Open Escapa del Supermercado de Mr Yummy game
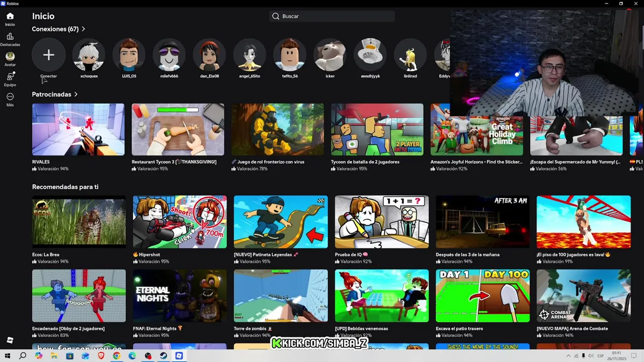Image resolution: width=644 pixels, height=362 pixels. pyautogui.click(x=576, y=136)
